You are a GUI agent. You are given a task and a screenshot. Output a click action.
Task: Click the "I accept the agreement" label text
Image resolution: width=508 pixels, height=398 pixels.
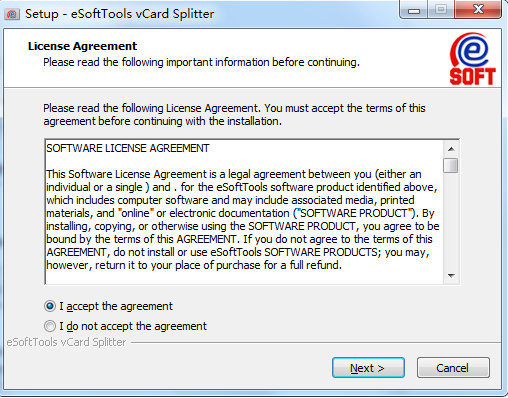click(x=116, y=306)
